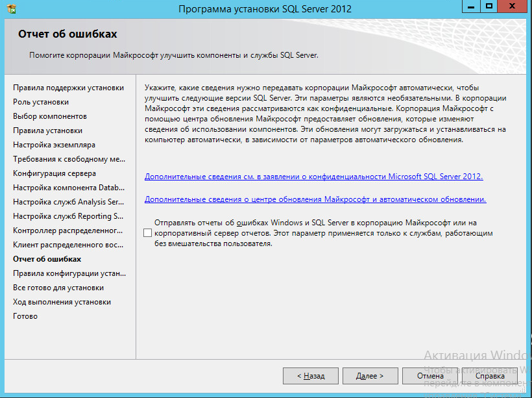Select step Требования к свободному месту
Viewport: 532px width, 398px height.
(69, 159)
